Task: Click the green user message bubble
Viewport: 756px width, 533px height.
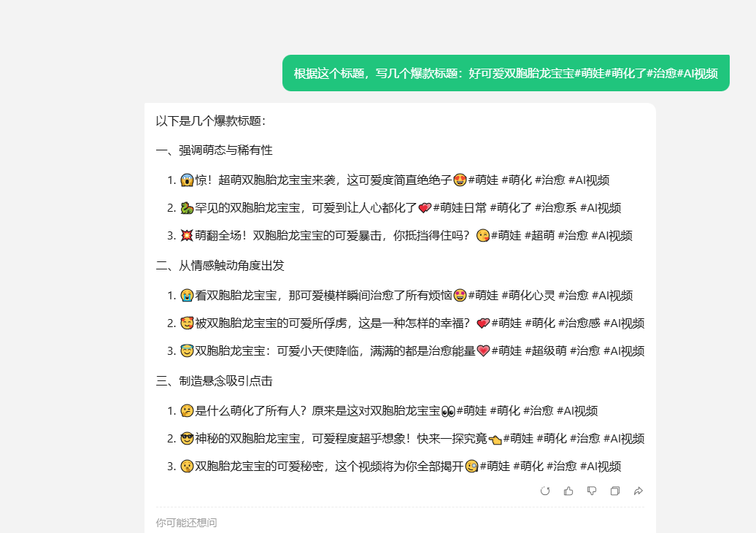Action: click(x=506, y=74)
